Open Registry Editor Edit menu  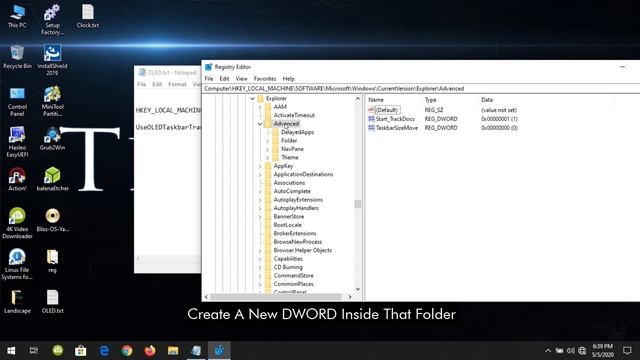click(x=224, y=78)
